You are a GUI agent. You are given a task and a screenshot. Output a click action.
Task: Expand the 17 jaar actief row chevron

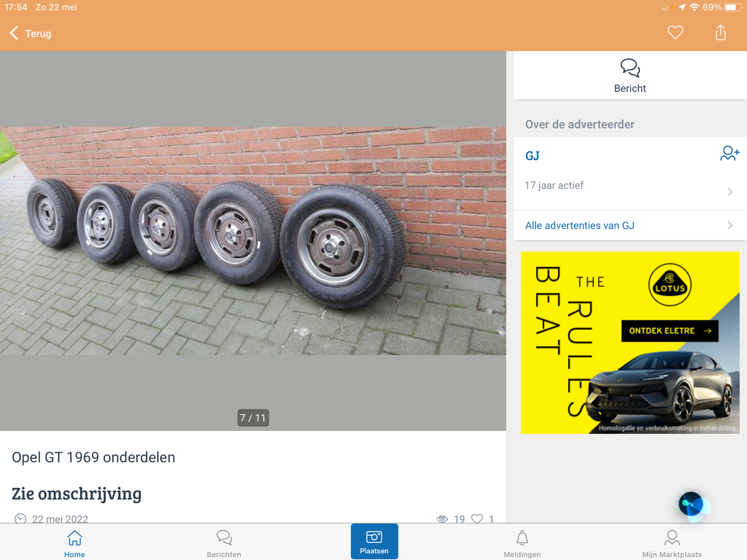click(x=729, y=192)
